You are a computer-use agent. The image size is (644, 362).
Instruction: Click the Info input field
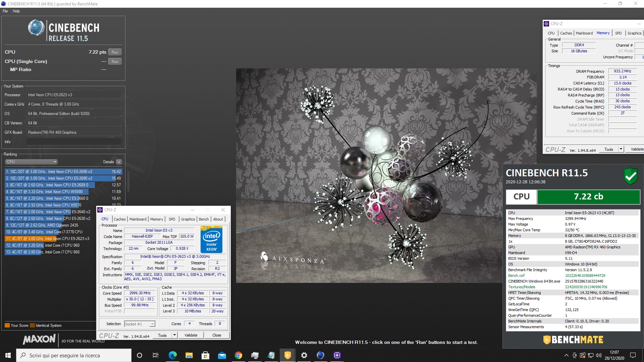pos(74,142)
